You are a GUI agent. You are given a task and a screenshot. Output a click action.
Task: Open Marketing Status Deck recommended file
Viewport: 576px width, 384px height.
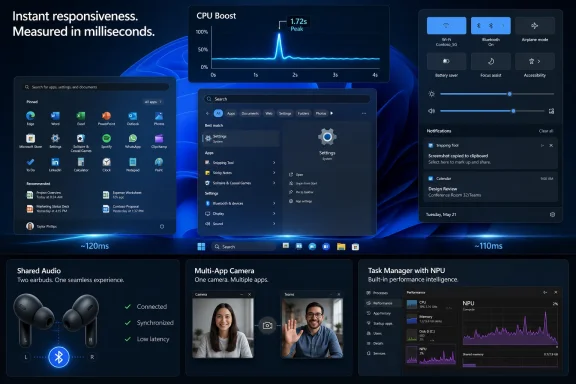pos(48,209)
